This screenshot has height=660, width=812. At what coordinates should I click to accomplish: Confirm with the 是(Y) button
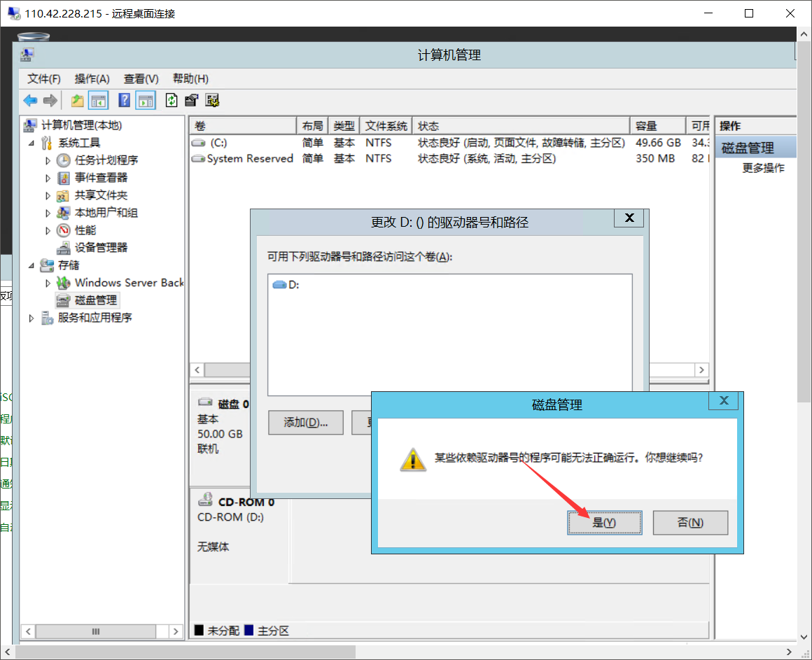(x=604, y=523)
